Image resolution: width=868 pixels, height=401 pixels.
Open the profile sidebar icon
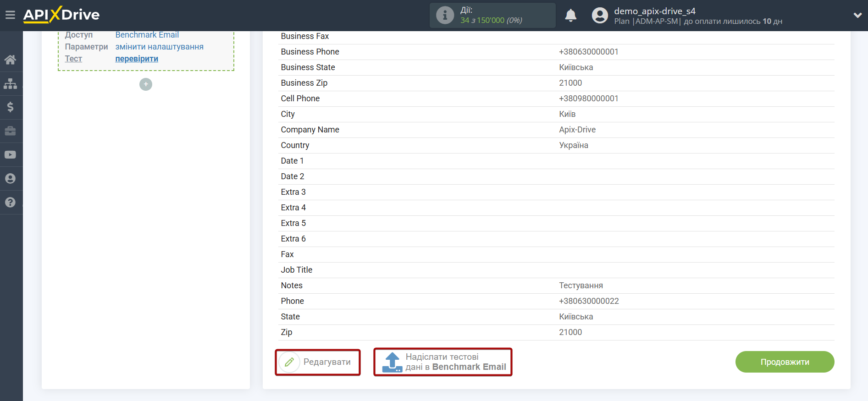[x=10, y=179]
